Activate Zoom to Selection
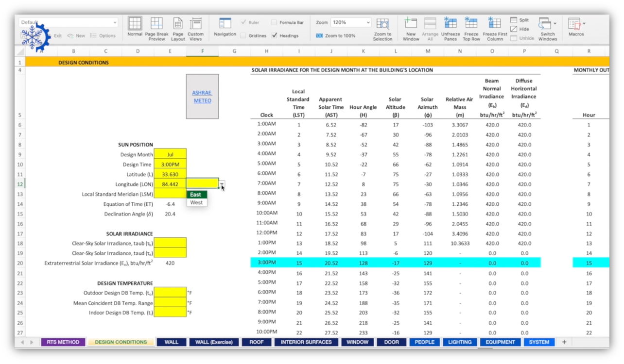Image resolution: width=624 pixels, height=364 pixels. (383, 28)
